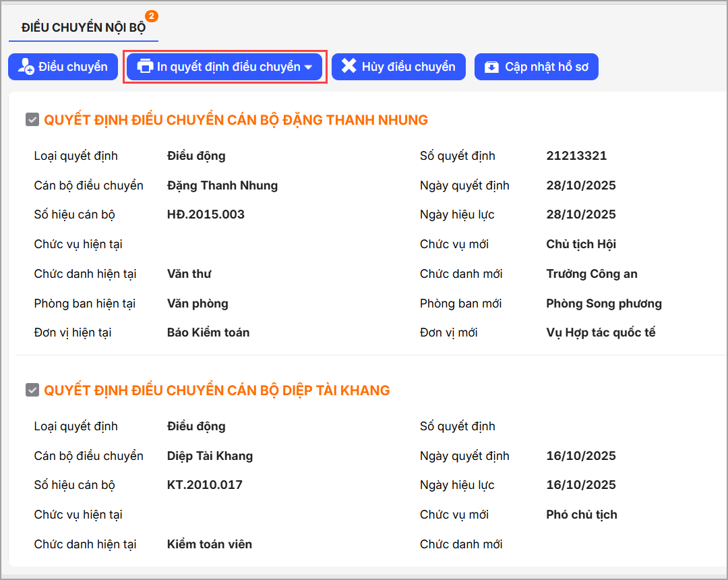The height and width of the screenshot is (580, 728).
Task: Click the current unit Báo Kiểm toán
Action: point(208,332)
